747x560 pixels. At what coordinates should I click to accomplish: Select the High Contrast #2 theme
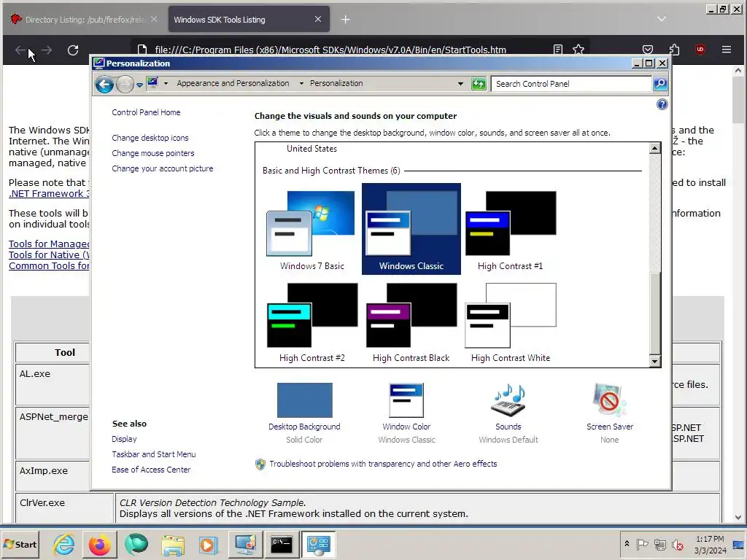click(x=312, y=322)
